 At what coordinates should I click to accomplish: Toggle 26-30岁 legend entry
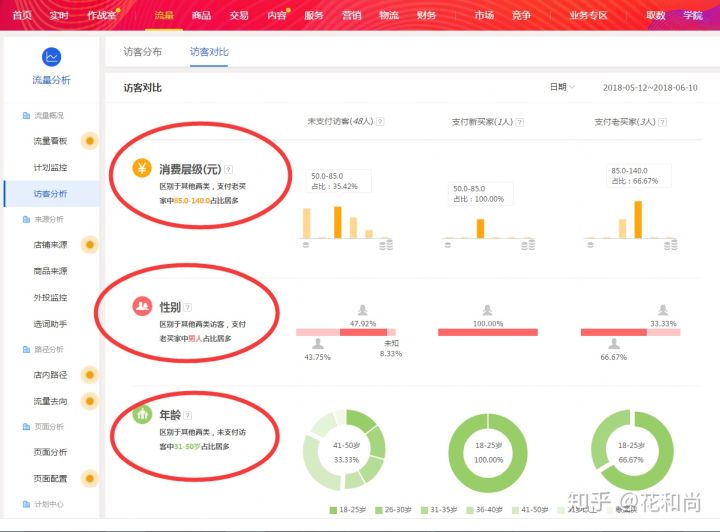(394, 510)
